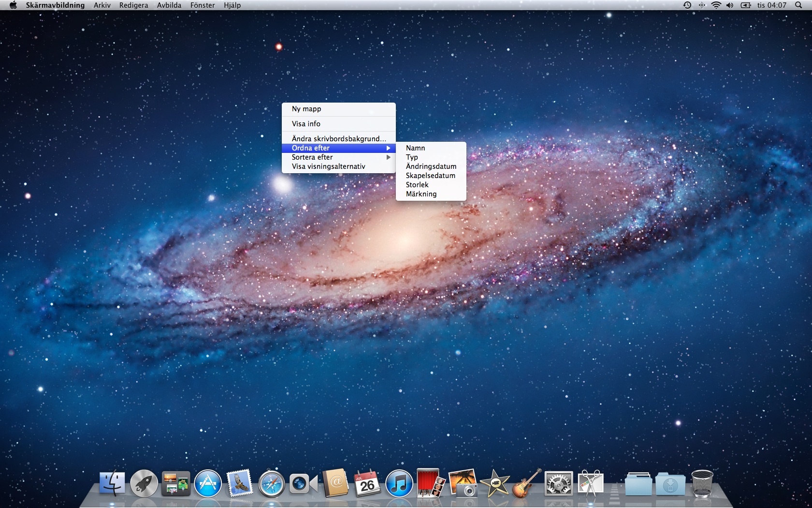
Task: Select Ändringsdatum in the submenu
Action: point(431,166)
